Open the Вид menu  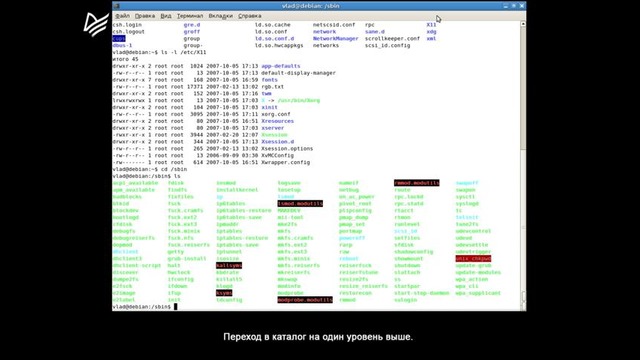point(166,16)
